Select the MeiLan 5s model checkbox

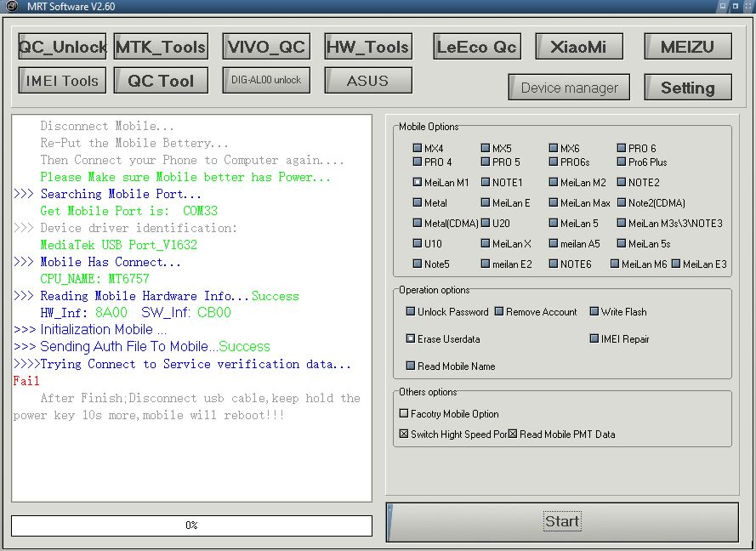[x=622, y=243]
